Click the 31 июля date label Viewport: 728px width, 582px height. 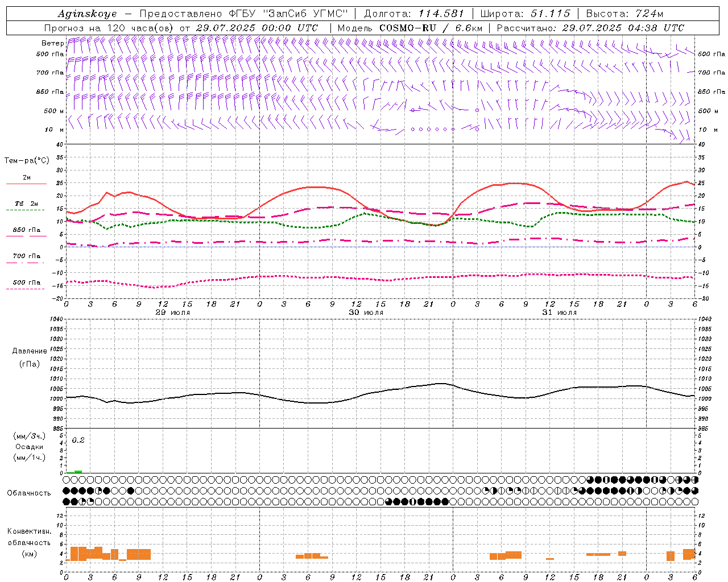(559, 313)
